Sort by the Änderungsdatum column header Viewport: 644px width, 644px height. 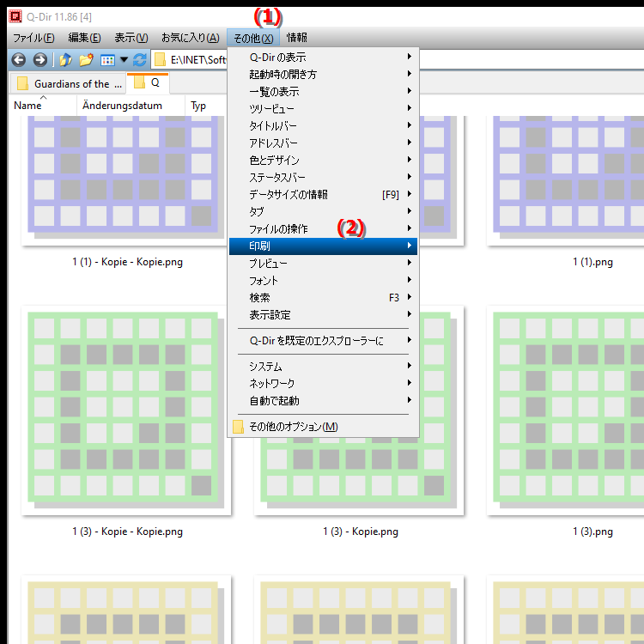(131, 106)
